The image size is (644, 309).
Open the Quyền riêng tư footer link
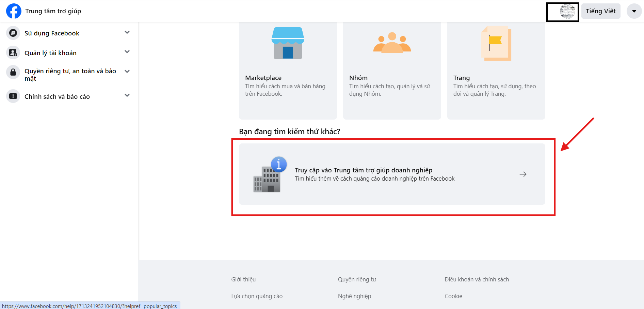click(x=357, y=279)
